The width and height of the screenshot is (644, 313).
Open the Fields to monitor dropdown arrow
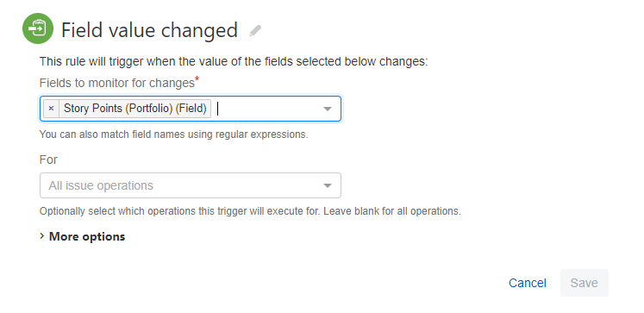[x=328, y=109]
